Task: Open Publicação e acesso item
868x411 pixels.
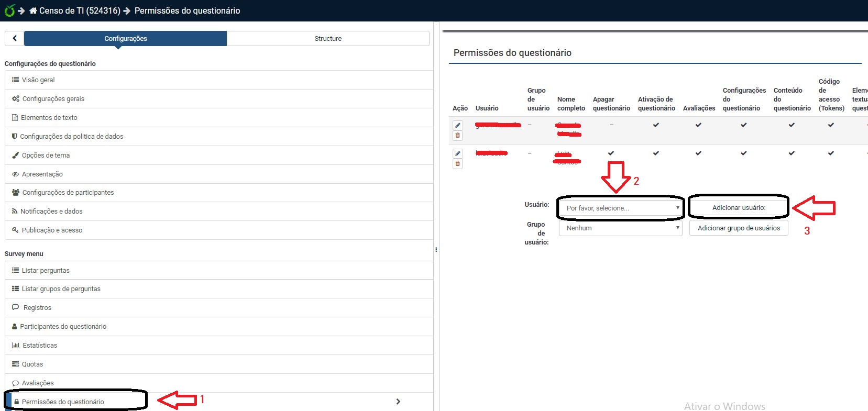Action: 219,230
